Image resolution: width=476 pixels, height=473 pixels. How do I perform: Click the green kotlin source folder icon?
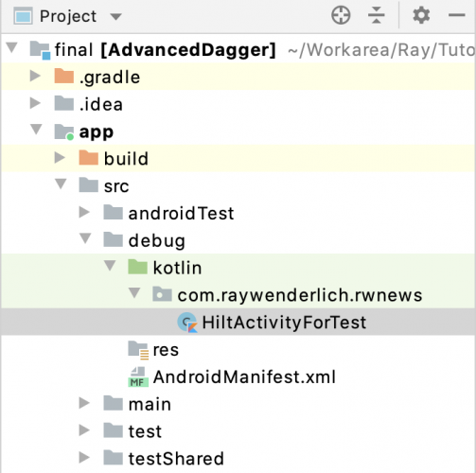[x=138, y=267]
